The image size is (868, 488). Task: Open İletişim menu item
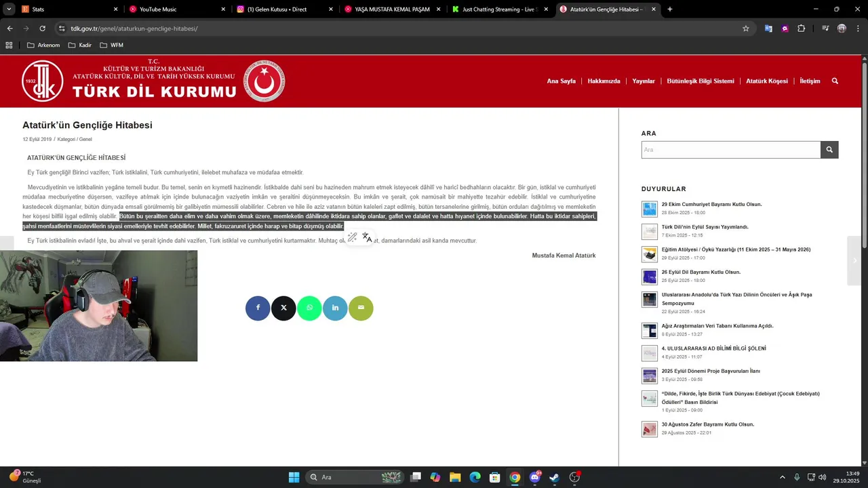point(810,81)
